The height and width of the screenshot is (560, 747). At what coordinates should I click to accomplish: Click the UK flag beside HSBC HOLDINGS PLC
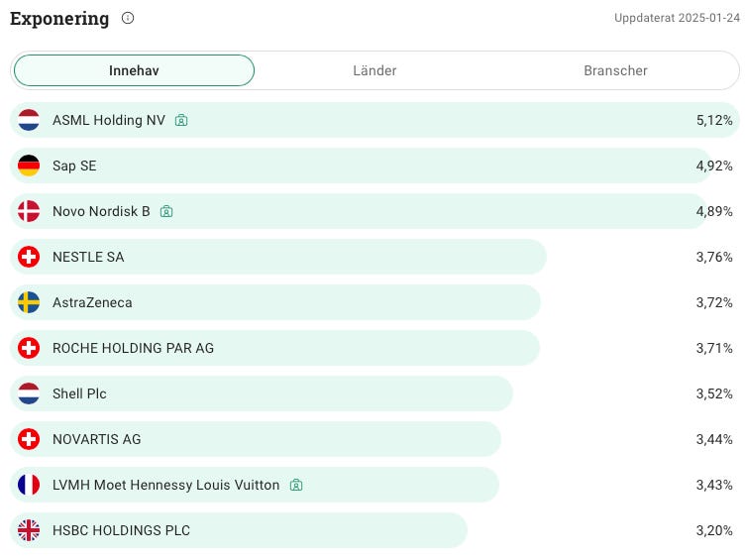click(x=29, y=530)
